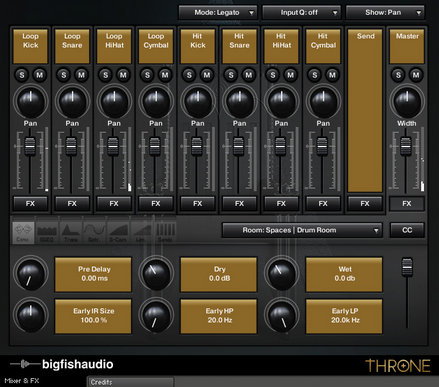Click the Master volume fader
439x387 pixels.
[406, 146]
